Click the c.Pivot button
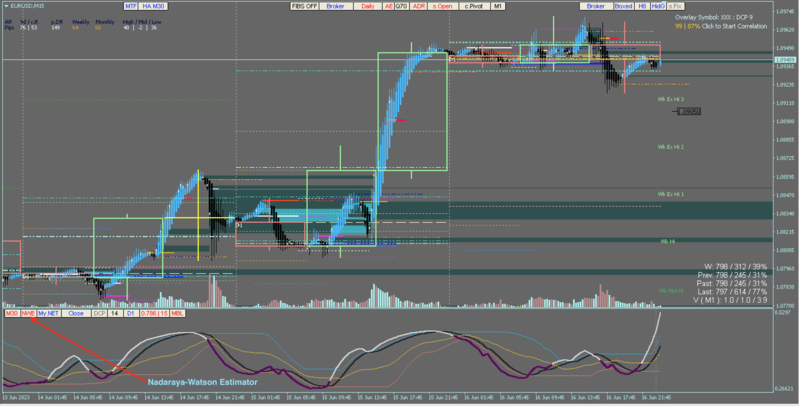This screenshot has height=406, width=799. coord(474,6)
